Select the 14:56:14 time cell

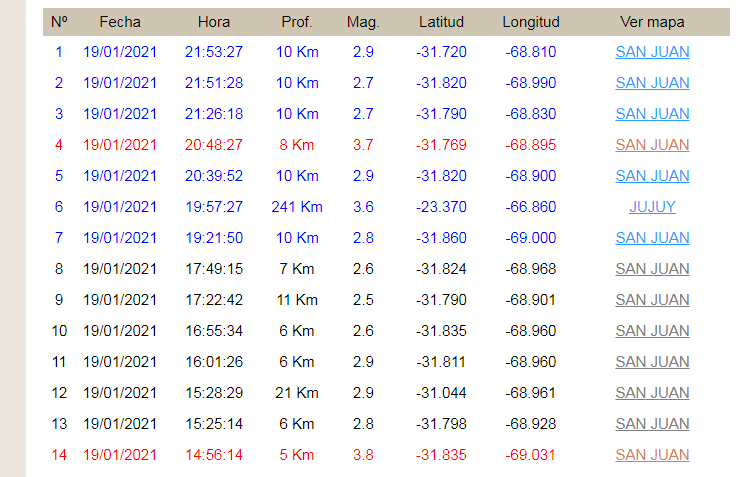tap(214, 455)
